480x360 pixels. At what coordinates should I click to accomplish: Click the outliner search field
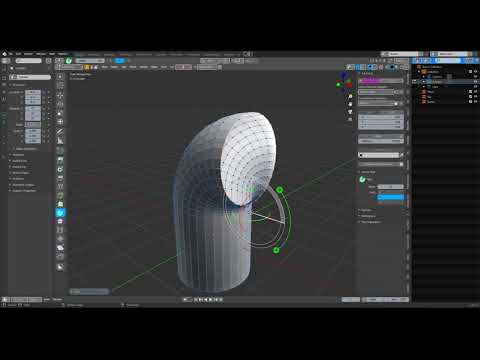[448, 60]
